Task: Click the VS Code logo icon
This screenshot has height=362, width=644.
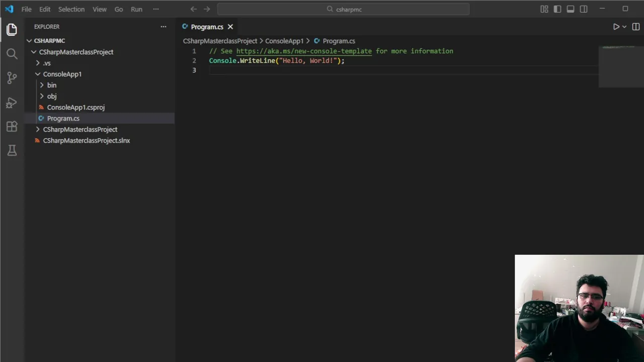Action: tap(9, 9)
